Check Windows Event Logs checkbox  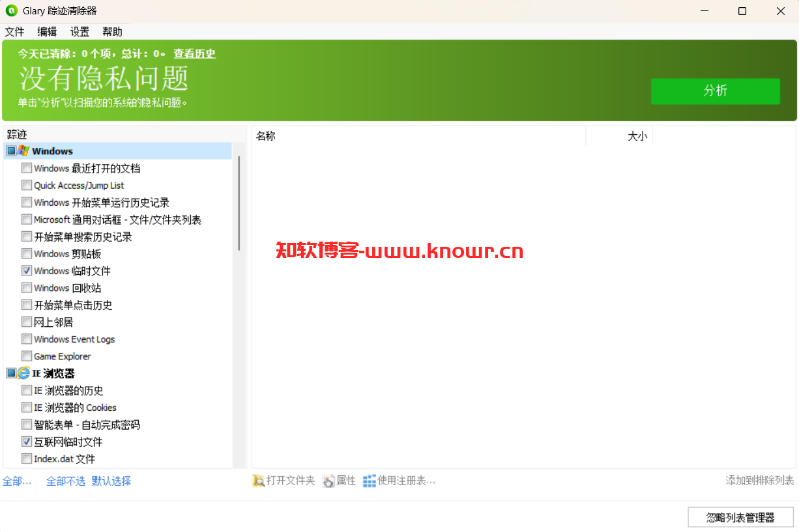point(27,339)
